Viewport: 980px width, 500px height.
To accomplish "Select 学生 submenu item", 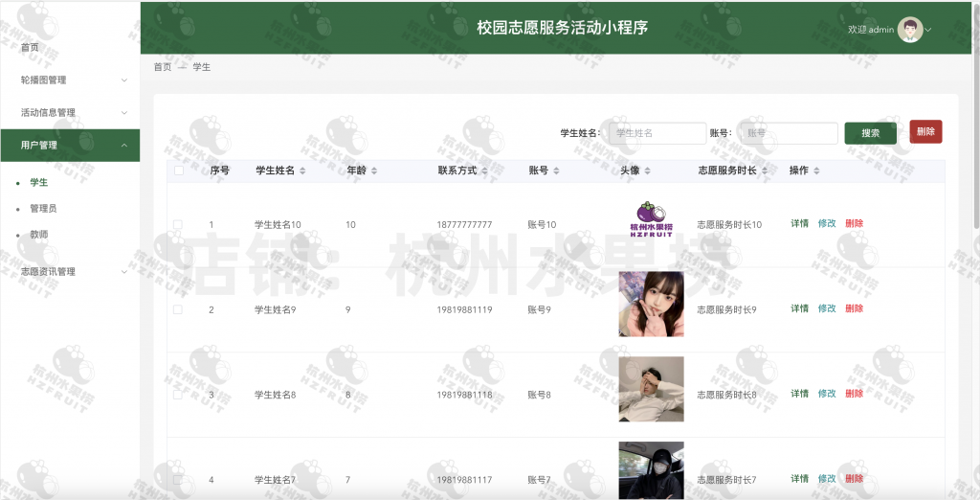I will point(38,183).
